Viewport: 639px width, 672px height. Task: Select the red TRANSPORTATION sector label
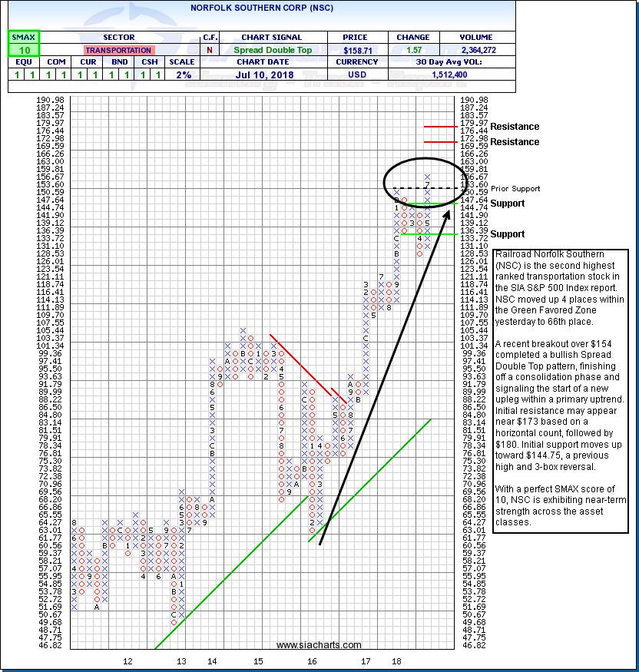(x=118, y=50)
